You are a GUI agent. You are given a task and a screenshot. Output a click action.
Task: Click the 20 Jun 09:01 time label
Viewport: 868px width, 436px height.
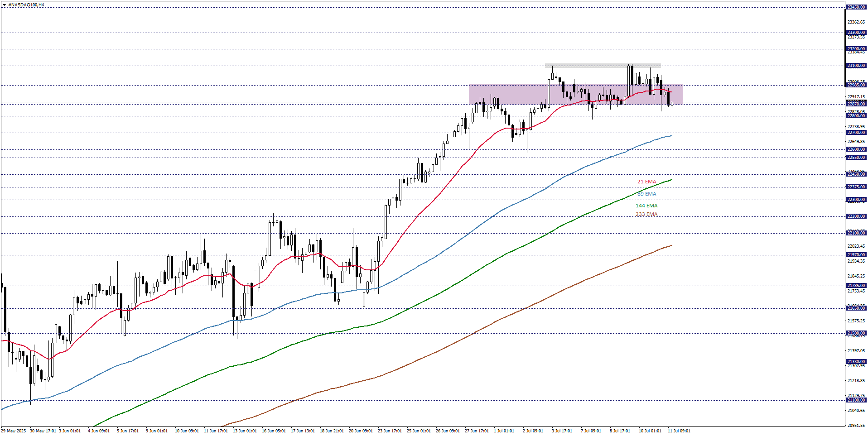point(361,431)
